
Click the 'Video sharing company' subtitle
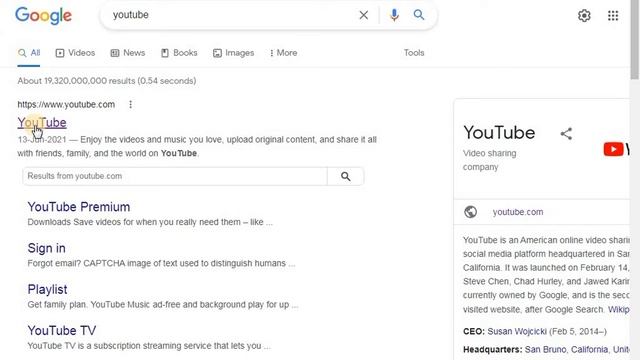point(489,160)
